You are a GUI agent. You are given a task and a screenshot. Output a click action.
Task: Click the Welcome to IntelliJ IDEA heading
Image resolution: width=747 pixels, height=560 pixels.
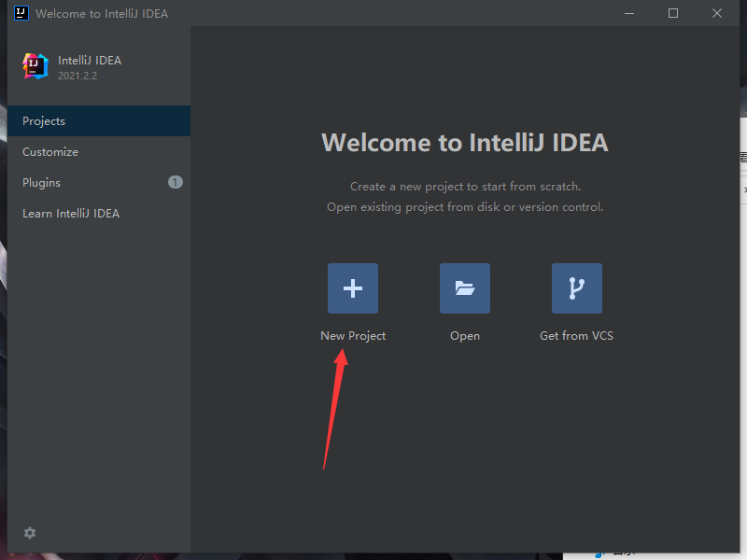click(465, 143)
